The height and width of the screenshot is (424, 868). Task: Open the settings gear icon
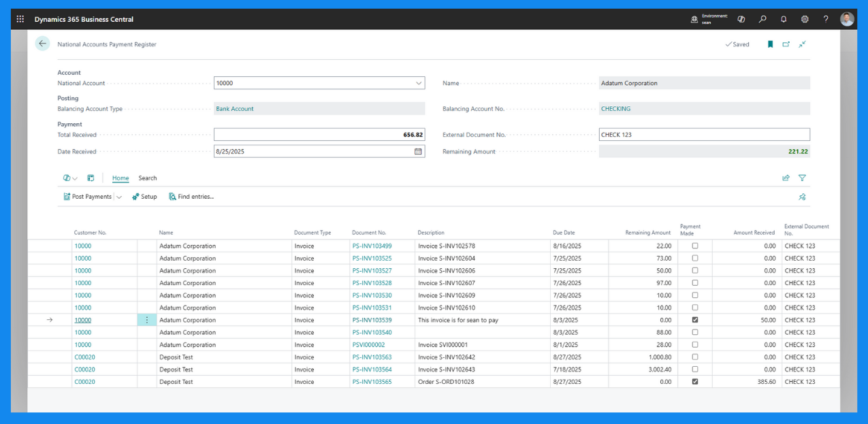(x=805, y=19)
